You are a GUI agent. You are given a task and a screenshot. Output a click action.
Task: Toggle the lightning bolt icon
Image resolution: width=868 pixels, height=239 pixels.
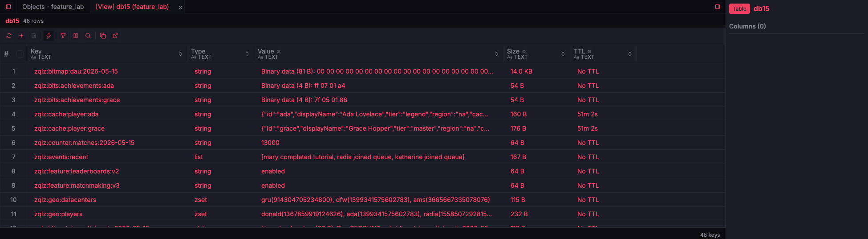tap(49, 36)
